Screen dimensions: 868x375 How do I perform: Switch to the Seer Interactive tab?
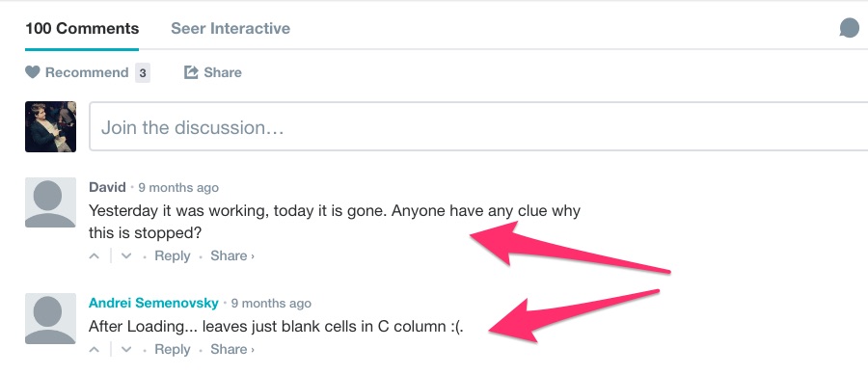click(x=231, y=28)
